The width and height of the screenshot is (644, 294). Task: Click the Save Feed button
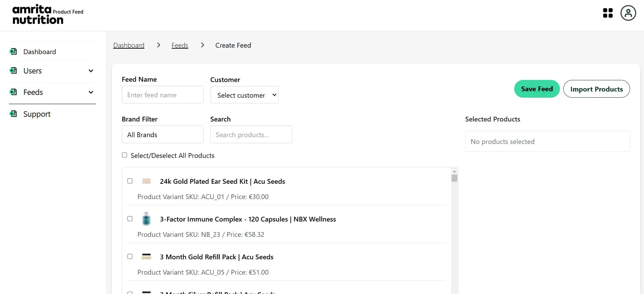coord(537,89)
